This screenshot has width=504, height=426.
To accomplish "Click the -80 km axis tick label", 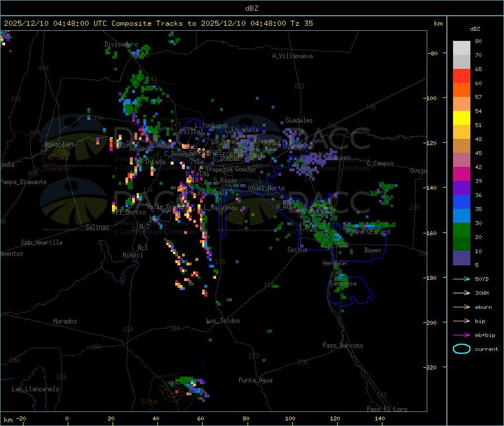I will (432, 53).
